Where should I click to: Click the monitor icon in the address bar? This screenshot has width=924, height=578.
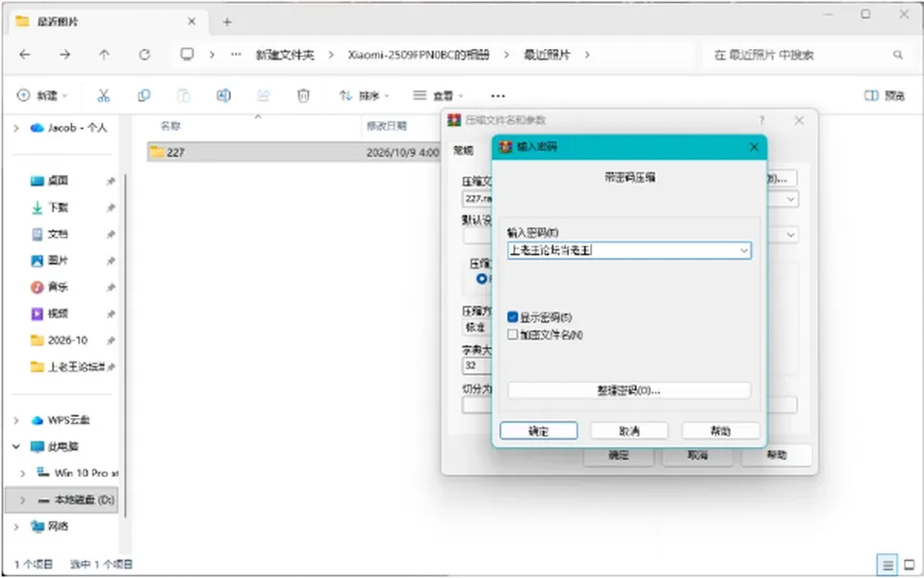[x=187, y=55]
